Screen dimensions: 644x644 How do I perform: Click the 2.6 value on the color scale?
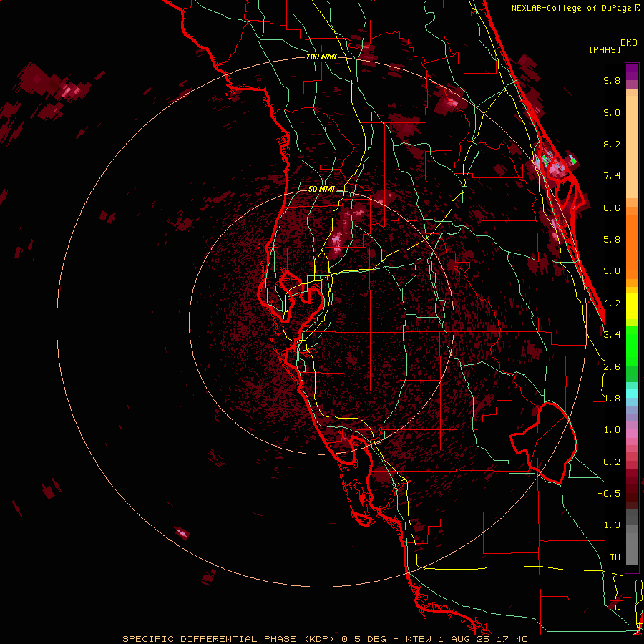coord(612,367)
